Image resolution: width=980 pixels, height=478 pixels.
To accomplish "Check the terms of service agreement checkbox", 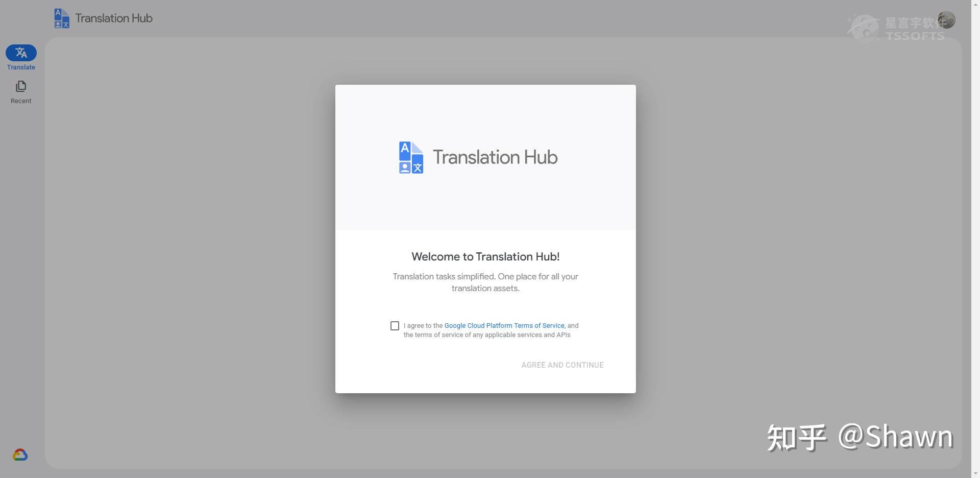I will point(394,325).
